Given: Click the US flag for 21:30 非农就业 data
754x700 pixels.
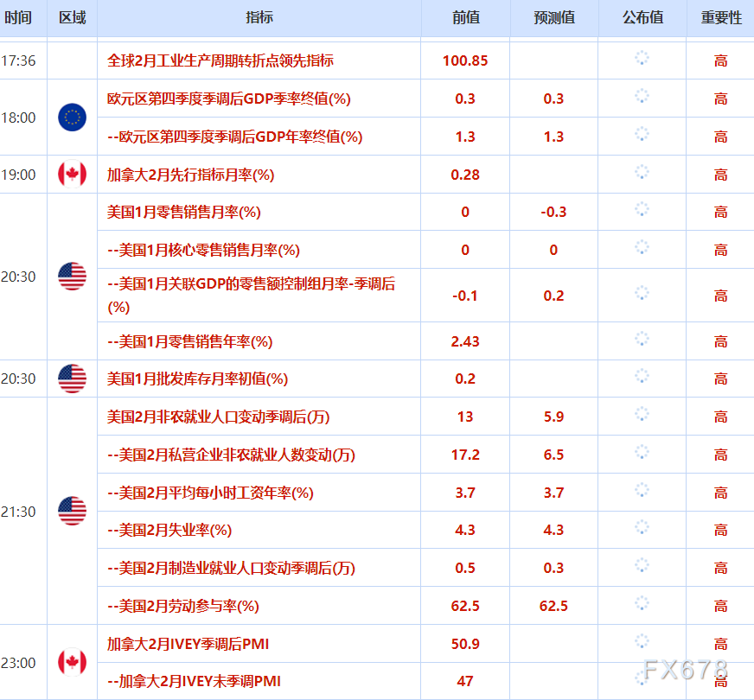Looking at the screenshot, I should coord(72,511).
